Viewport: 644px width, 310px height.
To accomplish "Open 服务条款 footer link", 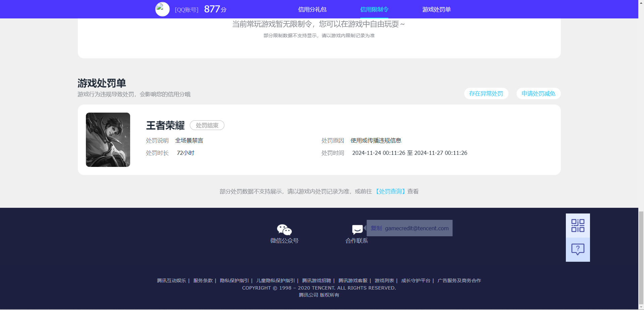I will click(x=203, y=281).
